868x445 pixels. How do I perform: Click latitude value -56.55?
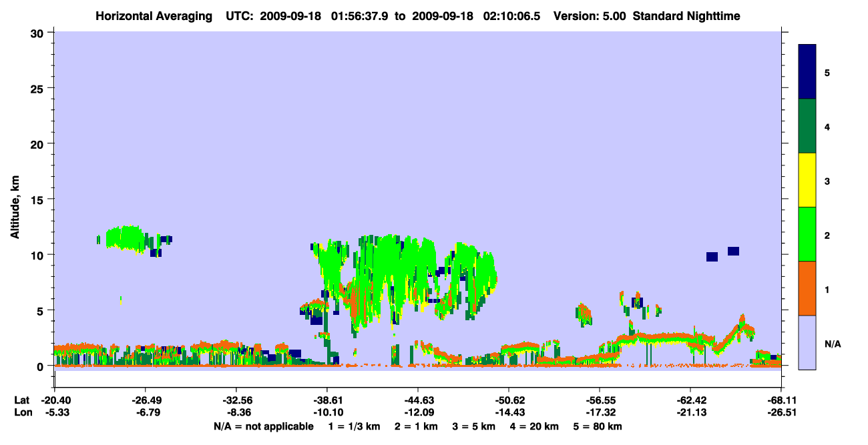pos(599,400)
